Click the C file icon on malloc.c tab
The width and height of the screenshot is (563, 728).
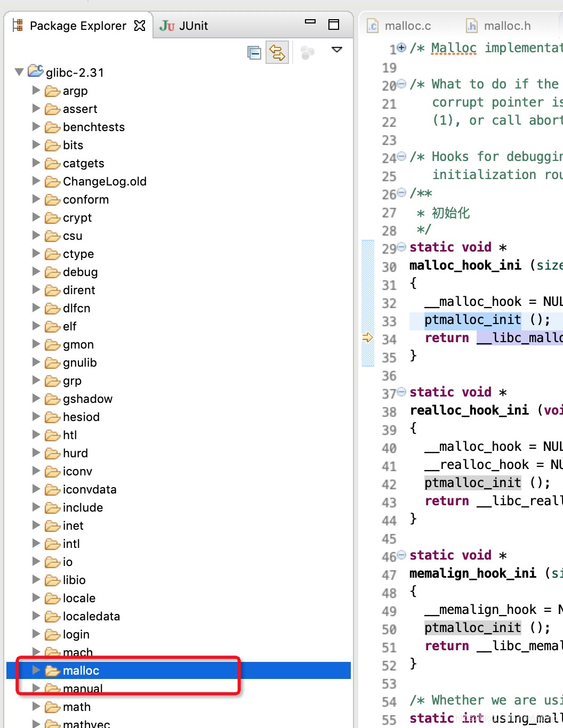(373, 26)
